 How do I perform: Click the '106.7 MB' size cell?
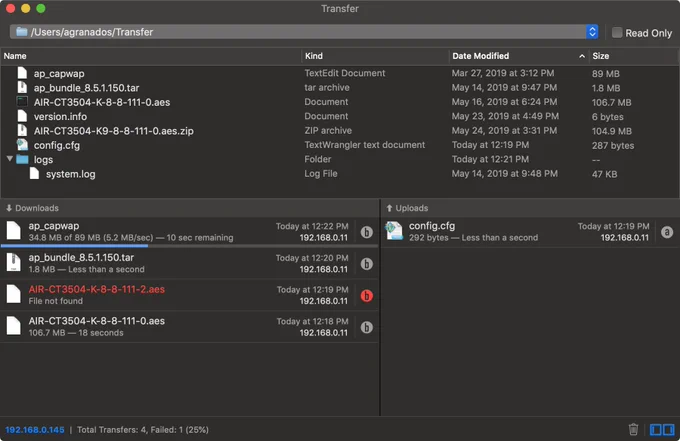611,102
